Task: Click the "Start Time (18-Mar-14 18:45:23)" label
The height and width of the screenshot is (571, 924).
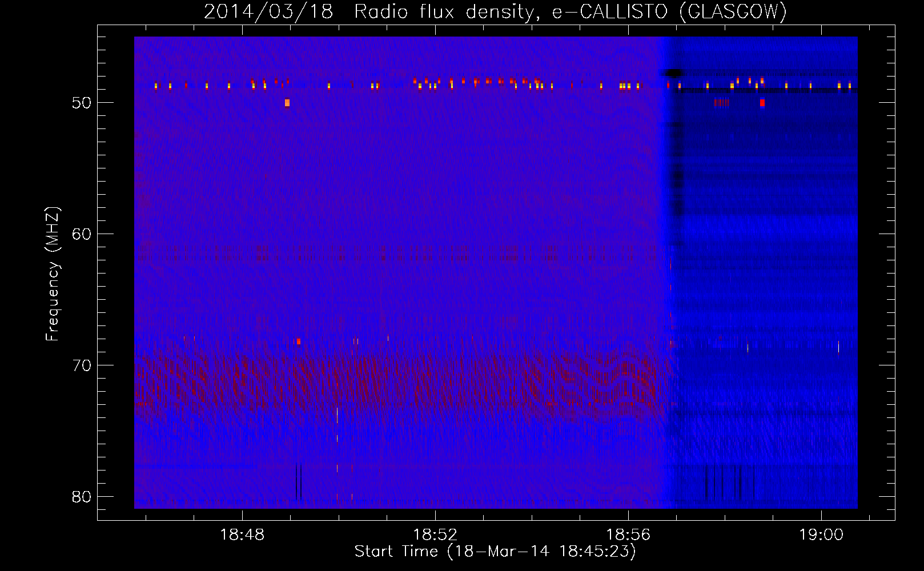Action: [495, 552]
